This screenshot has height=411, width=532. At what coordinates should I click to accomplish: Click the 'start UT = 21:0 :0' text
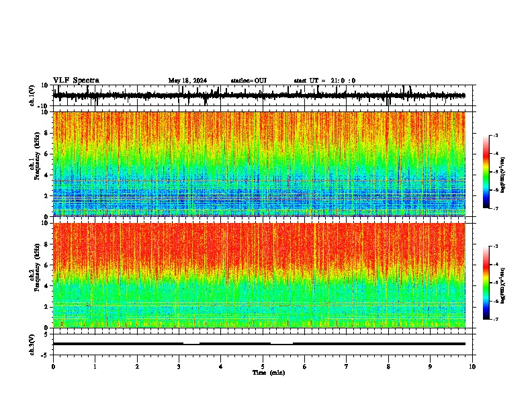pyautogui.click(x=324, y=81)
